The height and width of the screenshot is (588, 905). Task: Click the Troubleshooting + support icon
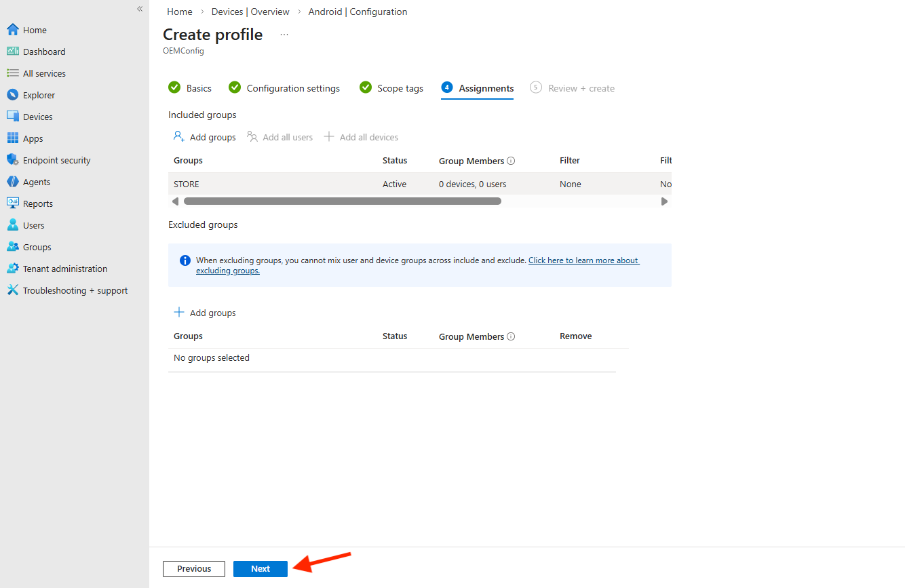tap(12, 290)
